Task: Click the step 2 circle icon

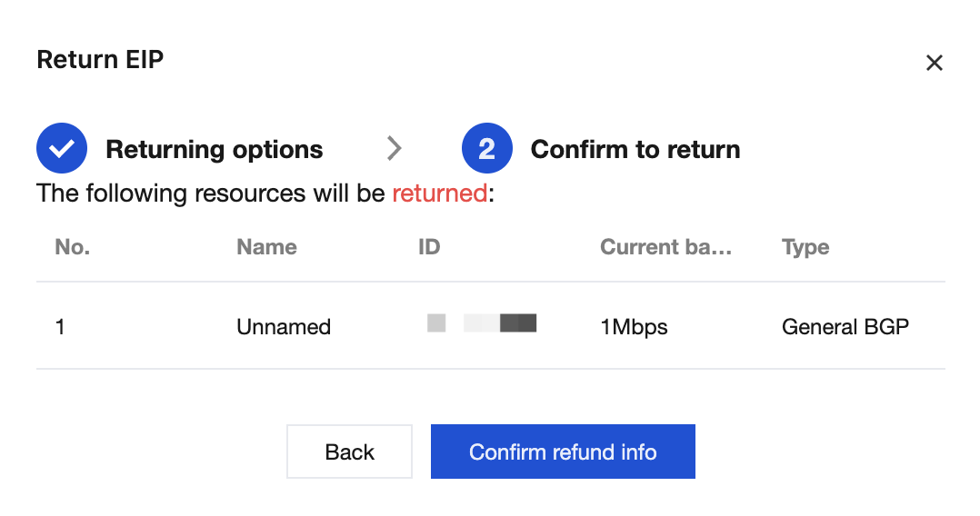Action: point(487,148)
